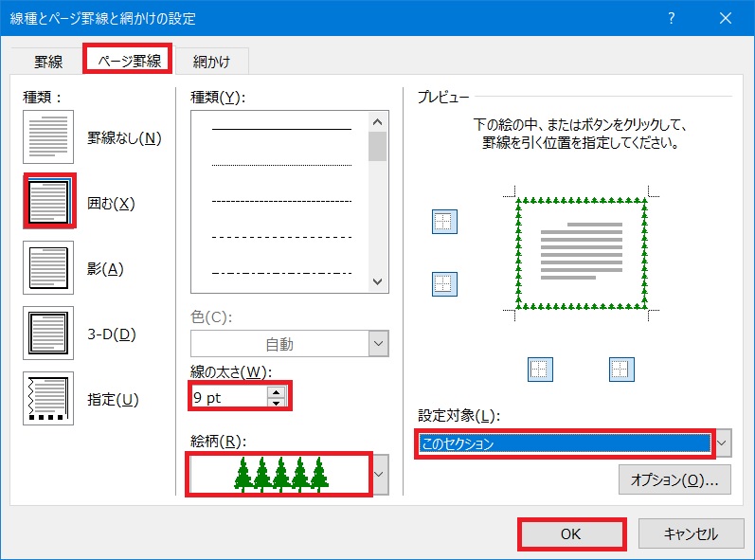Choose the fine dotted line style
This screenshot has height=560, width=755.
click(x=281, y=165)
